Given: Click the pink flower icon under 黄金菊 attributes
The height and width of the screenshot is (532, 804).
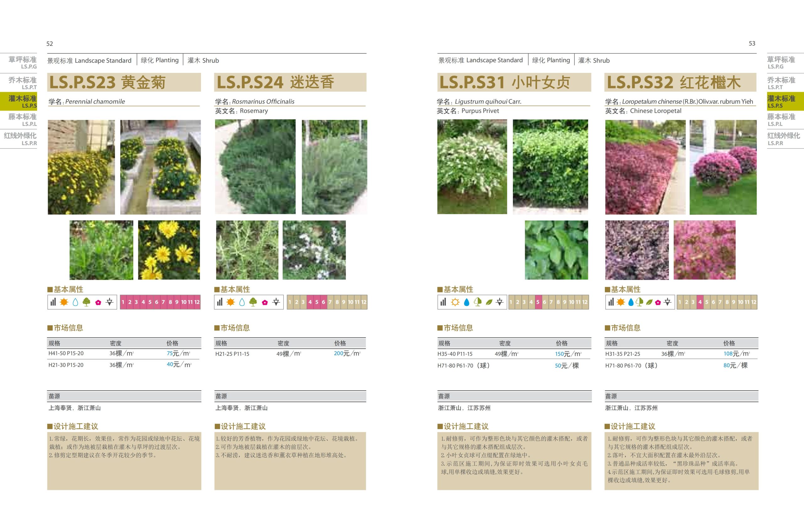Looking at the screenshot, I should click(x=98, y=302).
